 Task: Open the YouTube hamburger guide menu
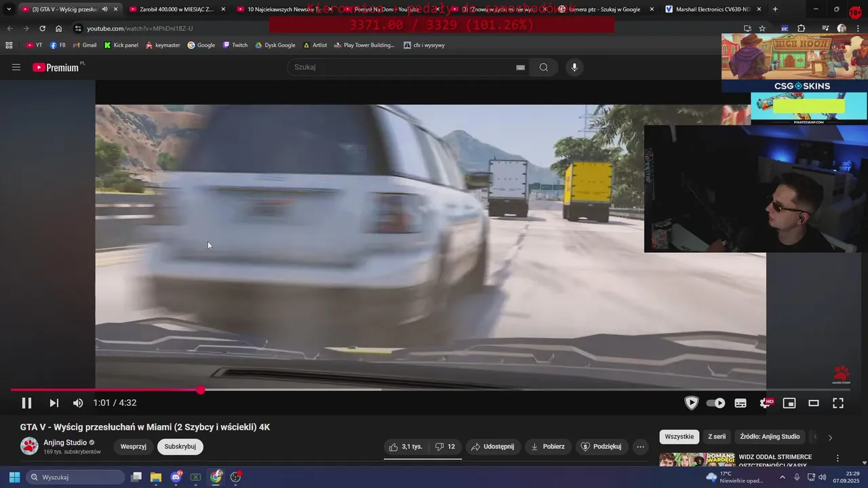16,67
